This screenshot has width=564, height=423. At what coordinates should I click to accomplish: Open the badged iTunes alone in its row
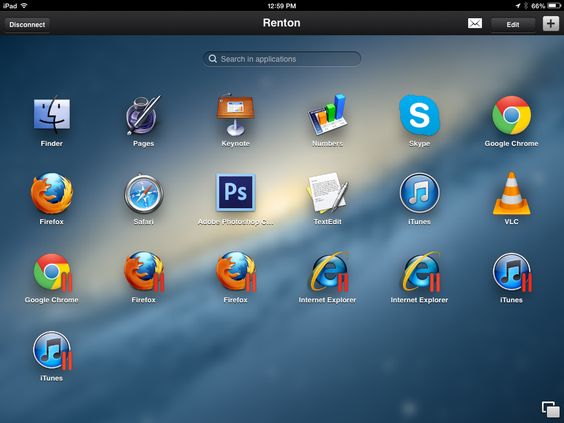[x=53, y=350]
